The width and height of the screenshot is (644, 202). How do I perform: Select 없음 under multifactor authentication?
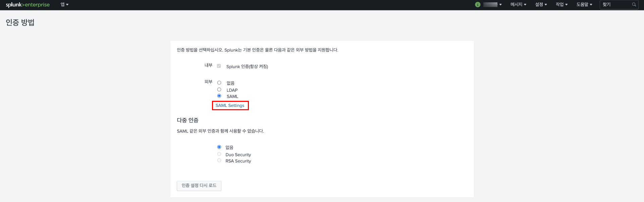click(219, 147)
